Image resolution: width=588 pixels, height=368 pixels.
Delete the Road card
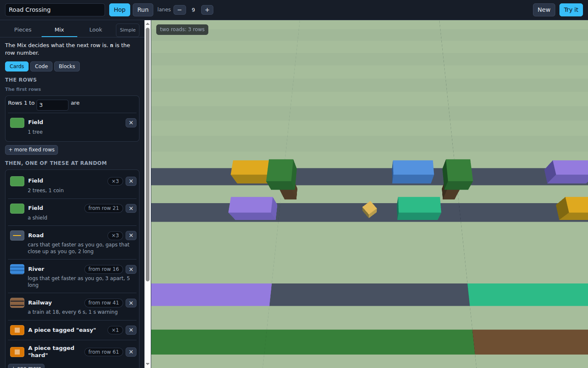tap(131, 236)
